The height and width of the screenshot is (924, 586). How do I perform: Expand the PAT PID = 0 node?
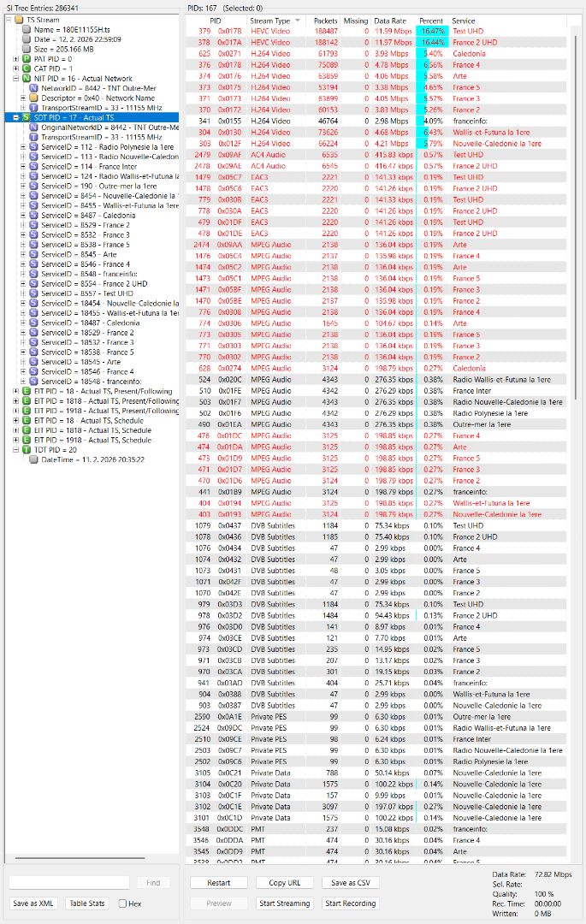coord(15,58)
